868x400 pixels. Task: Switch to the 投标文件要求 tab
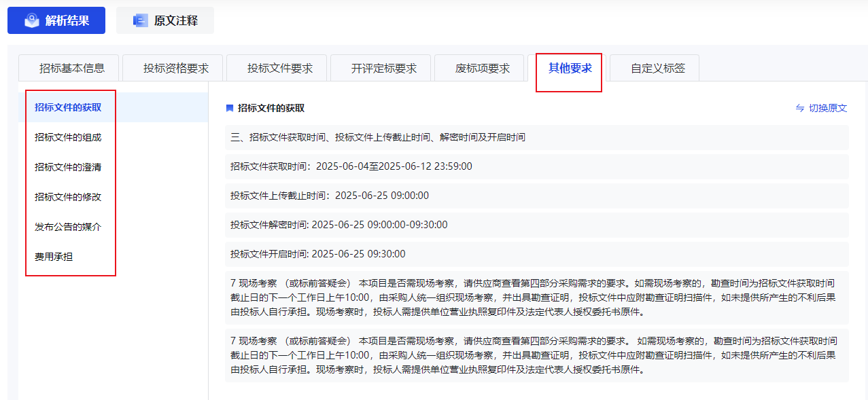pos(277,68)
